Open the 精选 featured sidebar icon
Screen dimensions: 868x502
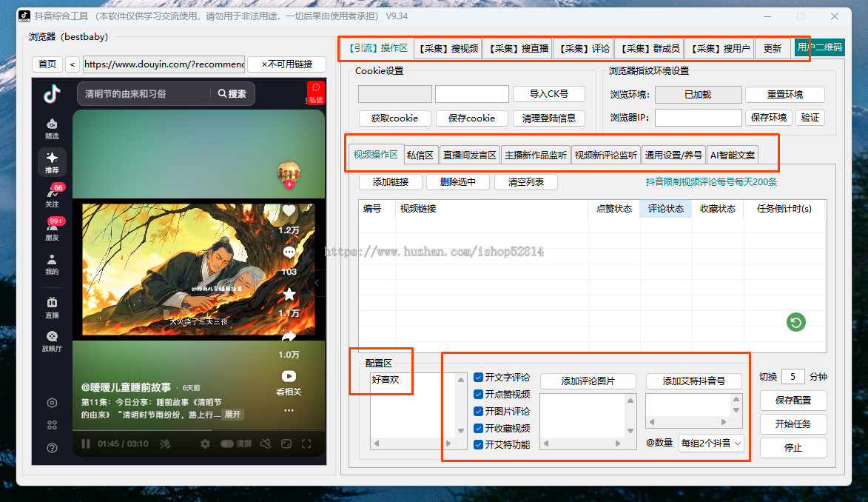click(x=52, y=129)
